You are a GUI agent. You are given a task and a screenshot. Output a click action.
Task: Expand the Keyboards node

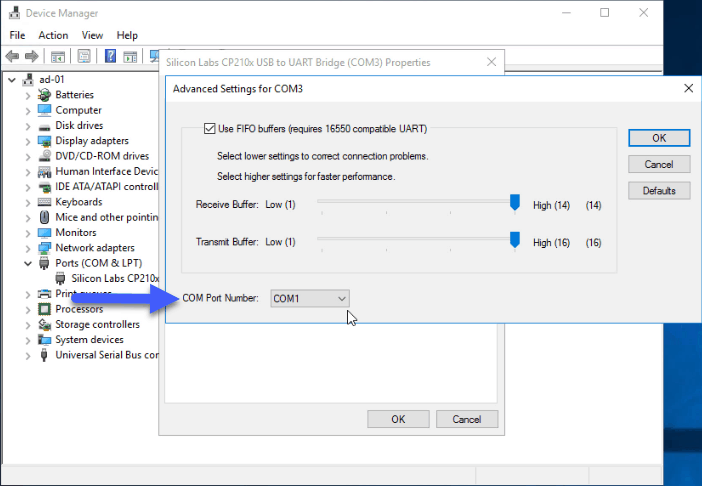[28, 202]
